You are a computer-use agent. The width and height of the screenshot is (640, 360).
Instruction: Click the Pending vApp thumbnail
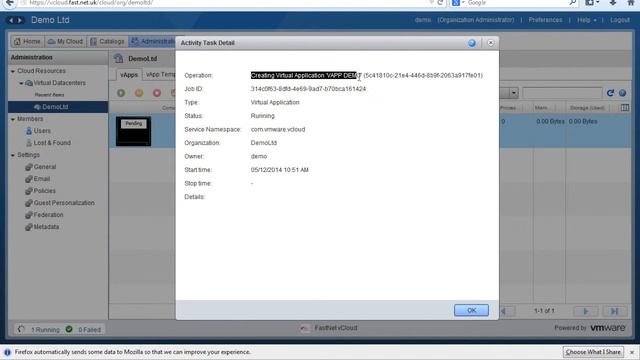click(x=133, y=131)
